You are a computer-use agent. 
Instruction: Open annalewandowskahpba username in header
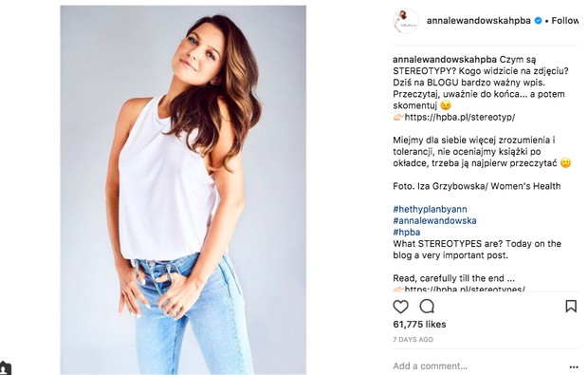tap(479, 21)
